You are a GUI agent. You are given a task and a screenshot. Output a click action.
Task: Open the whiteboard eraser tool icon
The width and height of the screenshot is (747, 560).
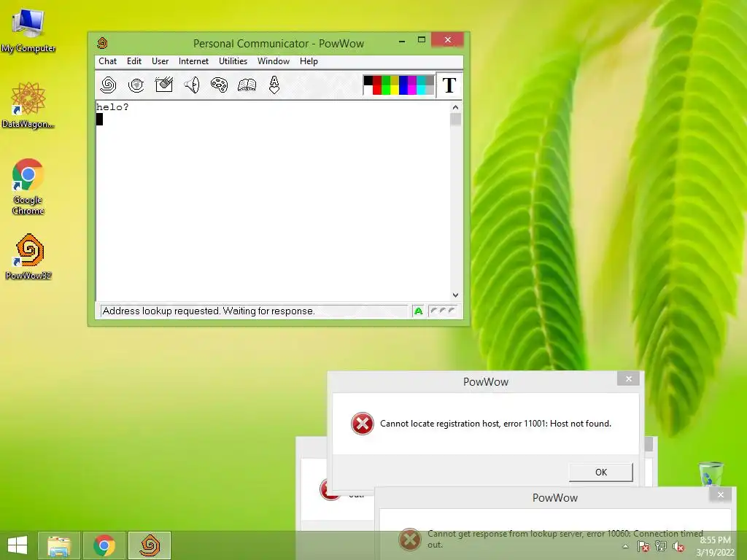[164, 85]
